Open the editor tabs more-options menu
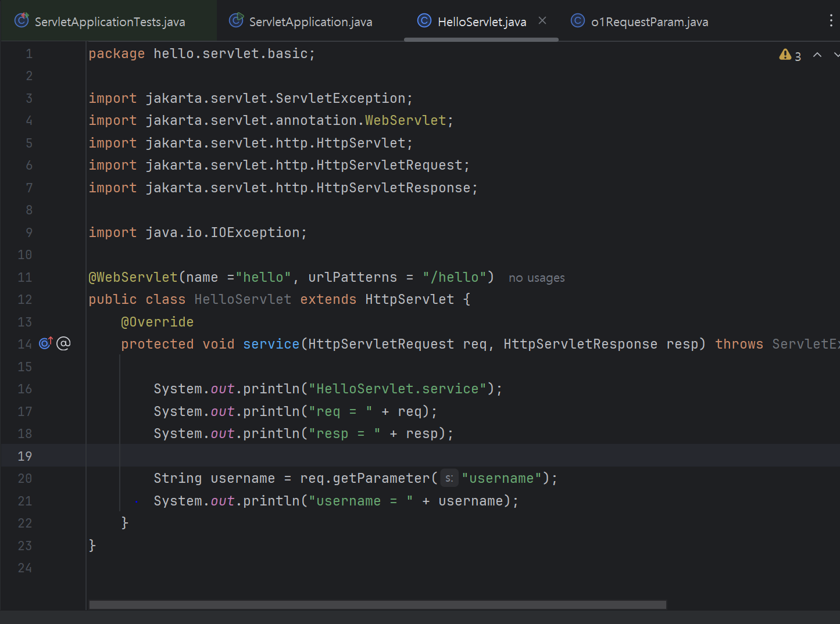The image size is (840, 624). pos(831,21)
